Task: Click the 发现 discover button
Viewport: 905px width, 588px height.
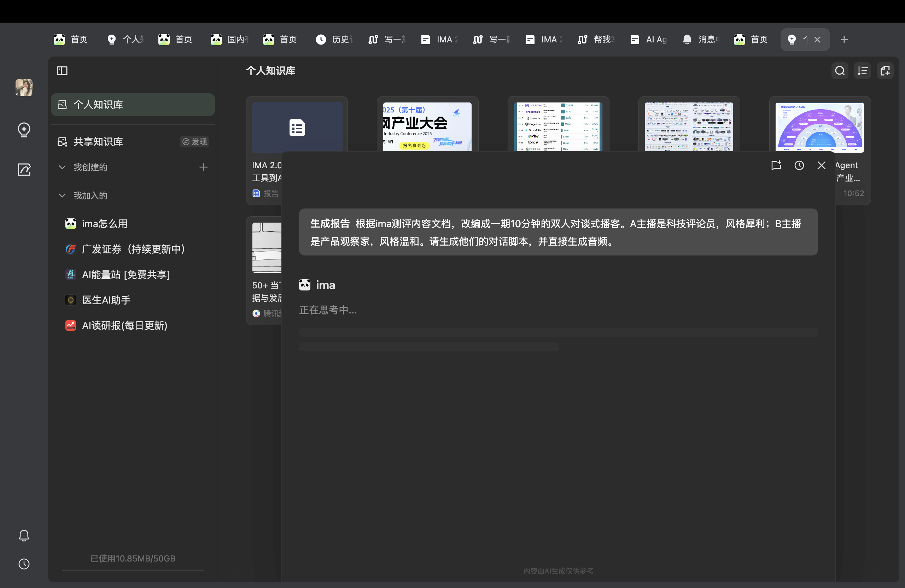Action: point(195,142)
